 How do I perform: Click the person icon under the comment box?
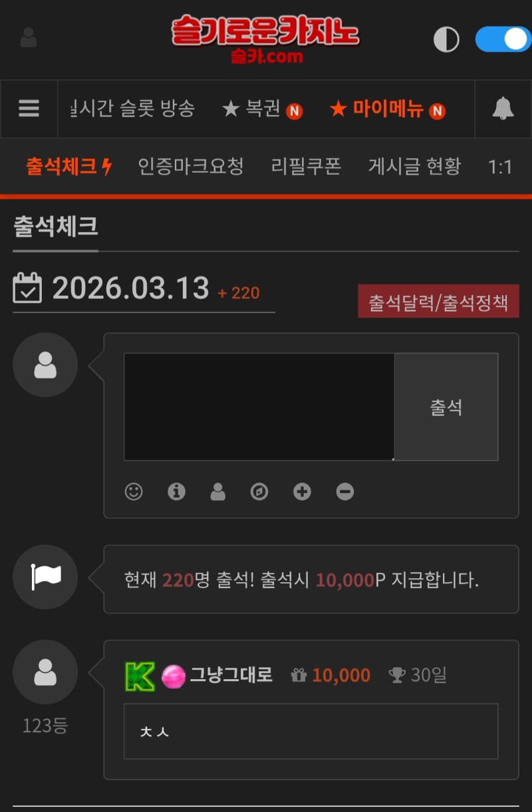click(x=217, y=492)
